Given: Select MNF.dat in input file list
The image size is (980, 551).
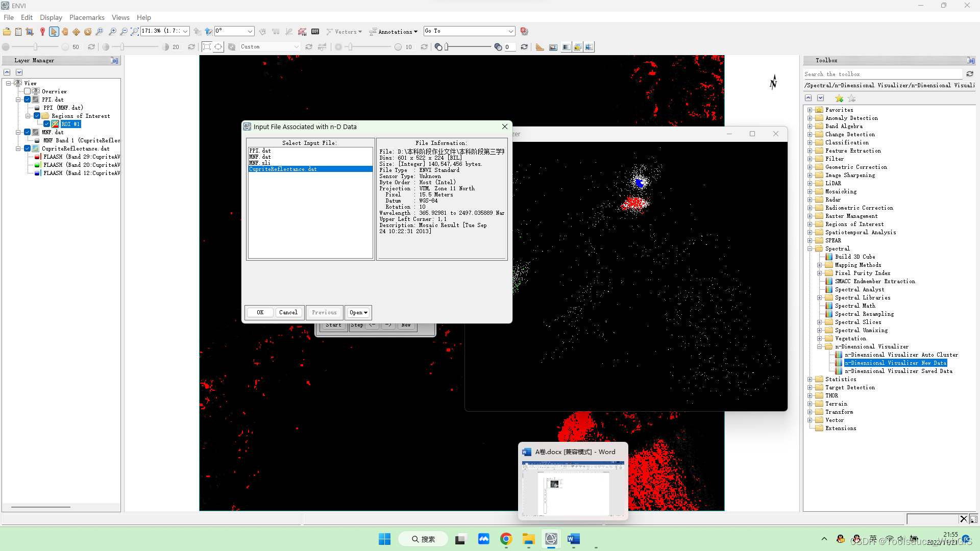Looking at the screenshot, I should [260, 157].
